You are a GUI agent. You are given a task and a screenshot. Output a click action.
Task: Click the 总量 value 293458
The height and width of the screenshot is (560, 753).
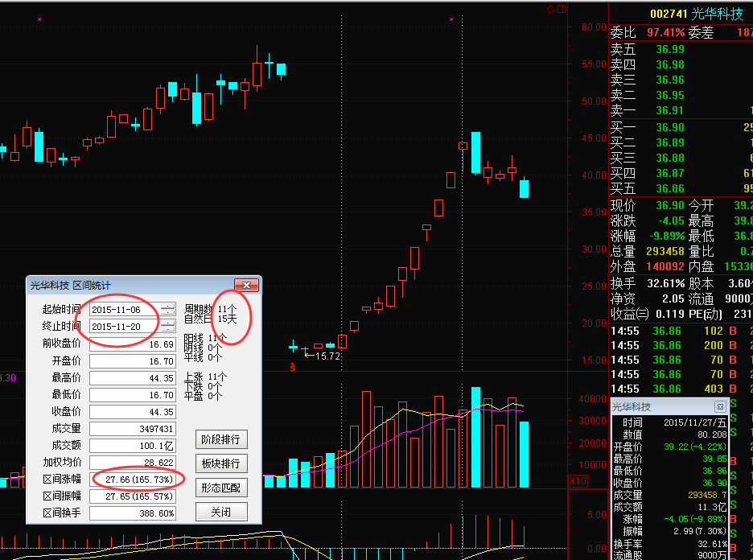665,251
